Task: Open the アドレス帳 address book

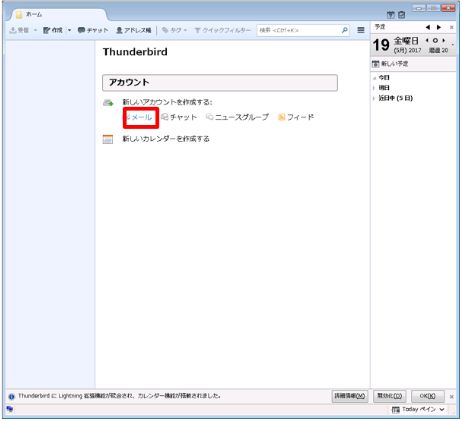Action: [x=133, y=30]
